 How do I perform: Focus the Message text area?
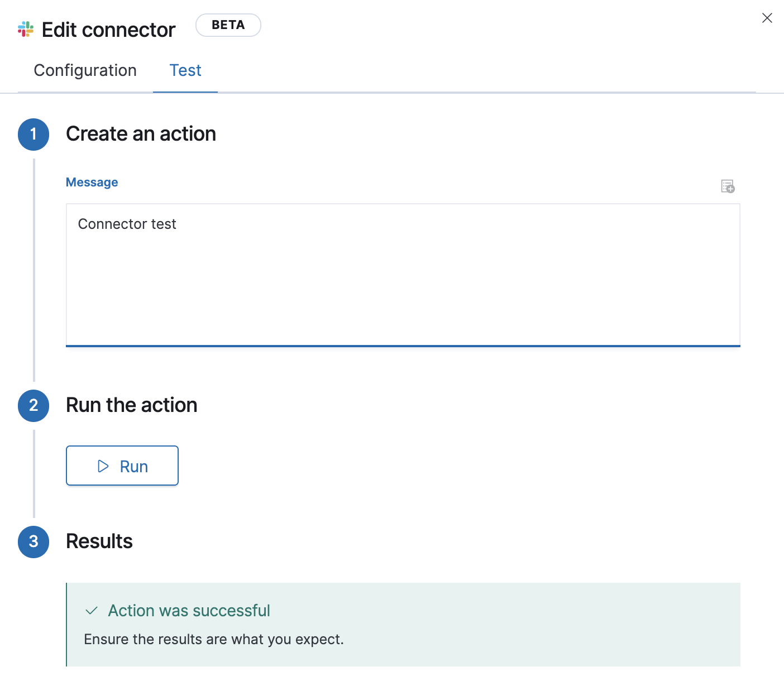[x=403, y=275]
